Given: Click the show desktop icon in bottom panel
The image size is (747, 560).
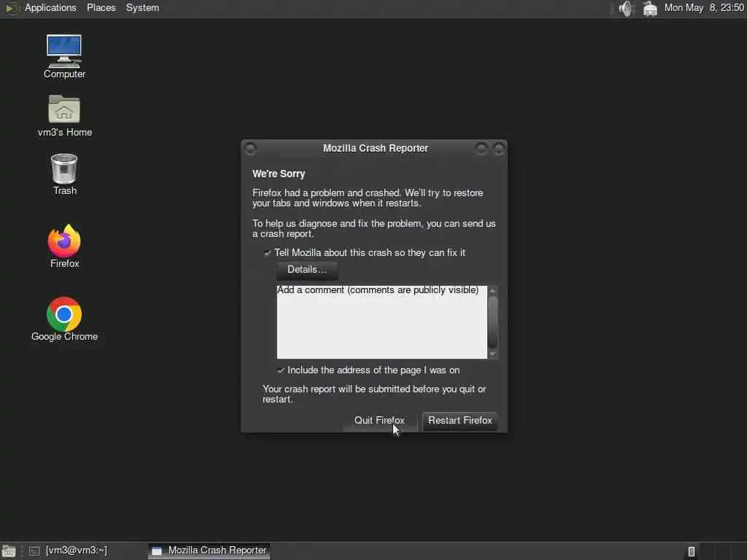Looking at the screenshot, I should click(9, 551).
